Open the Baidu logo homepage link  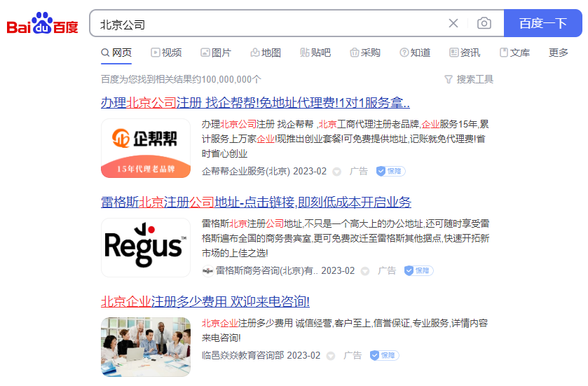click(42, 23)
